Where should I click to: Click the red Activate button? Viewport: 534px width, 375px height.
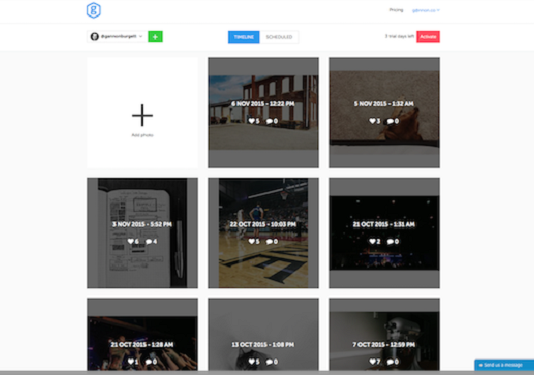point(428,36)
